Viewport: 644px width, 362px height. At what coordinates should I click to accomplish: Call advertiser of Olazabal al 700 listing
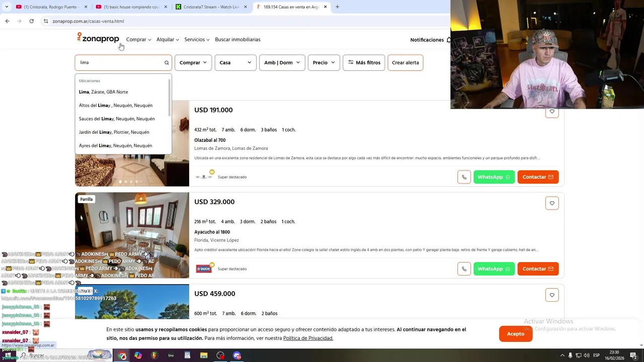coord(464,177)
